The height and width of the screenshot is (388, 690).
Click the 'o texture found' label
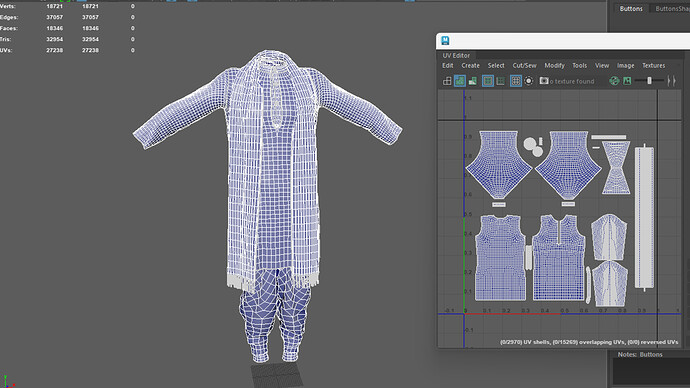coord(572,81)
